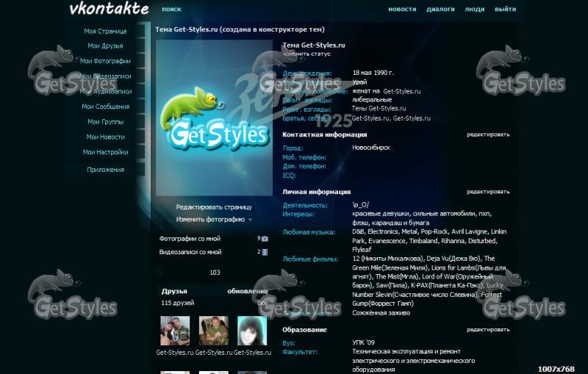Click Редактировать страницу under the profile photo
The width and height of the screenshot is (588, 374).
pyautogui.click(x=214, y=207)
